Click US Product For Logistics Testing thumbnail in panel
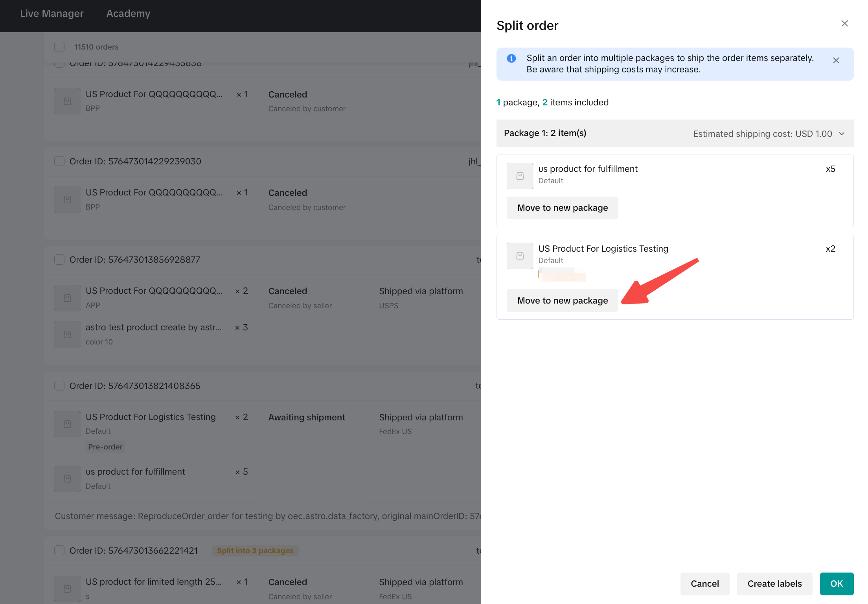This screenshot has height=604, width=868. [520, 256]
